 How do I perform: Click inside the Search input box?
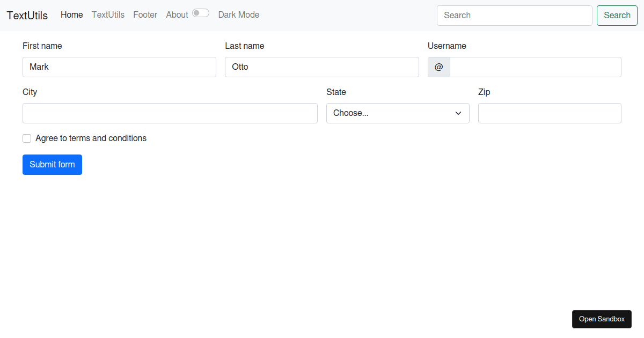click(x=514, y=15)
